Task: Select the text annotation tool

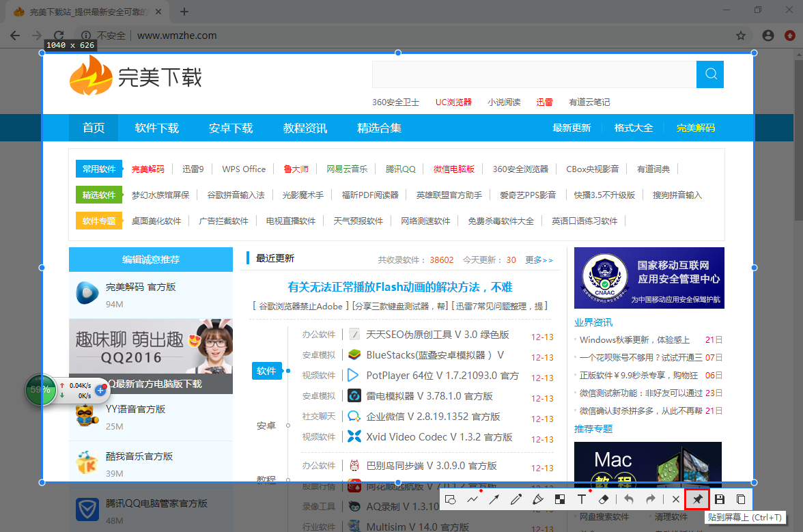Action: tap(582, 499)
